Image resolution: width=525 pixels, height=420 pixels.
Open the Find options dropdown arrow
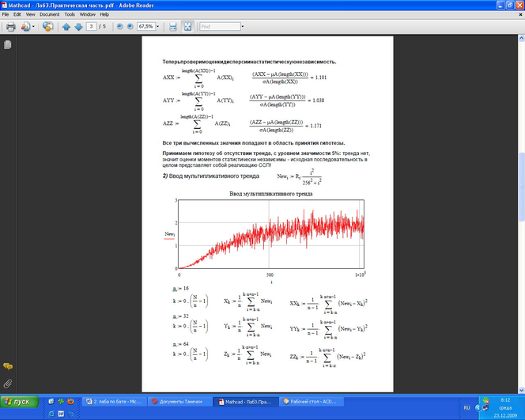[243, 26]
